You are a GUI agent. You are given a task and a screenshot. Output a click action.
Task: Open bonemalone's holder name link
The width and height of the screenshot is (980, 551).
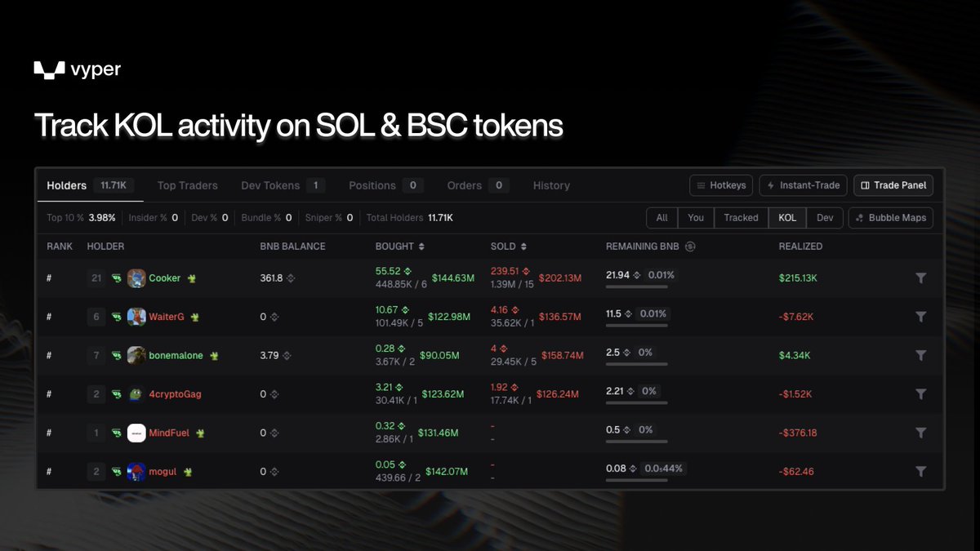point(176,356)
